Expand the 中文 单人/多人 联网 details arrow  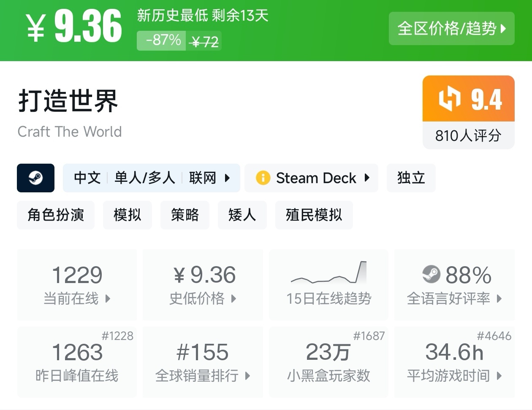(x=227, y=178)
